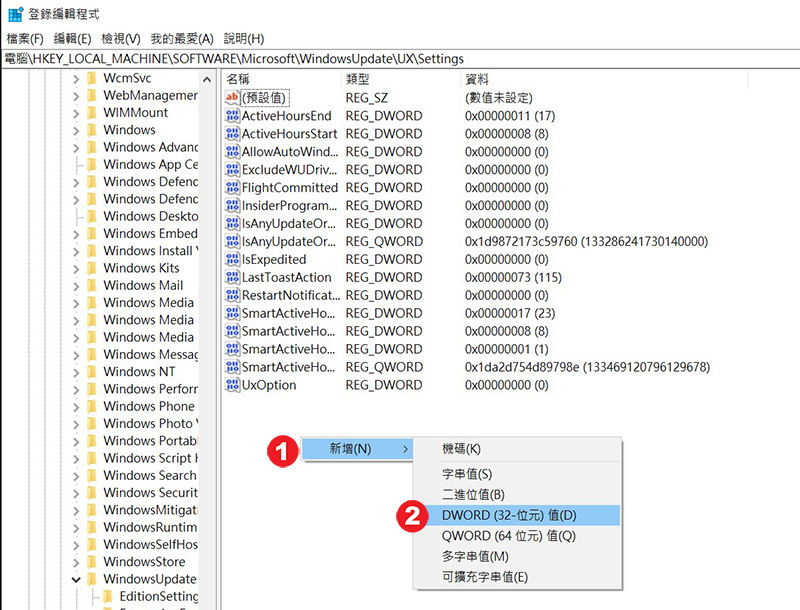
Task: Click the Windows NT folder icon
Action: pyautogui.click(x=92, y=372)
